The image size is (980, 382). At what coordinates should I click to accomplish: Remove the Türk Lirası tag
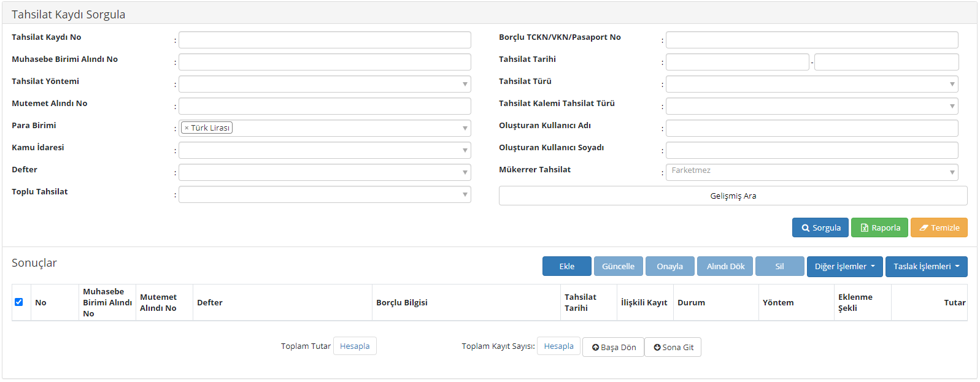click(x=187, y=128)
